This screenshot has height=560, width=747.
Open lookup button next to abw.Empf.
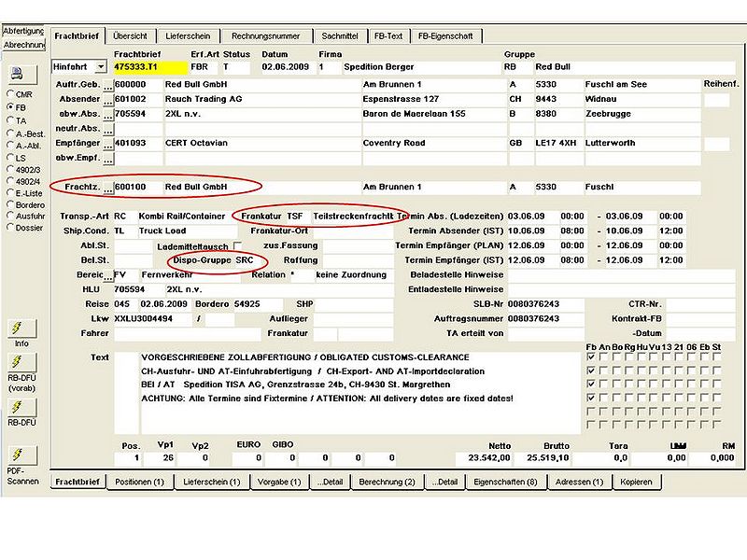108,159
